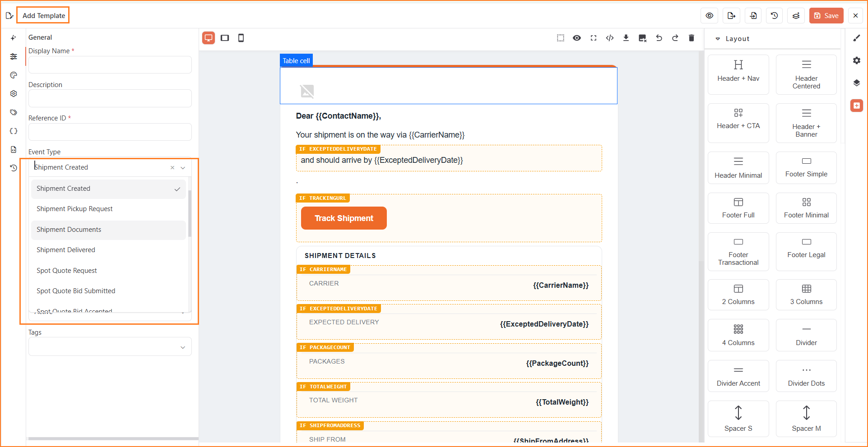Viewport: 868px width, 447px height.
Task: Select the broken image placeholder in header
Action: 307,91
